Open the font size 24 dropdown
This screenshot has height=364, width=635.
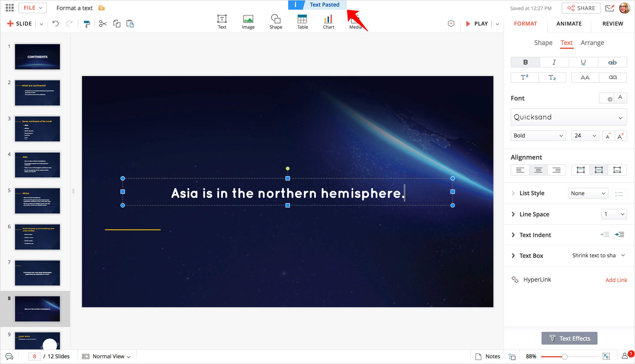[x=585, y=136]
